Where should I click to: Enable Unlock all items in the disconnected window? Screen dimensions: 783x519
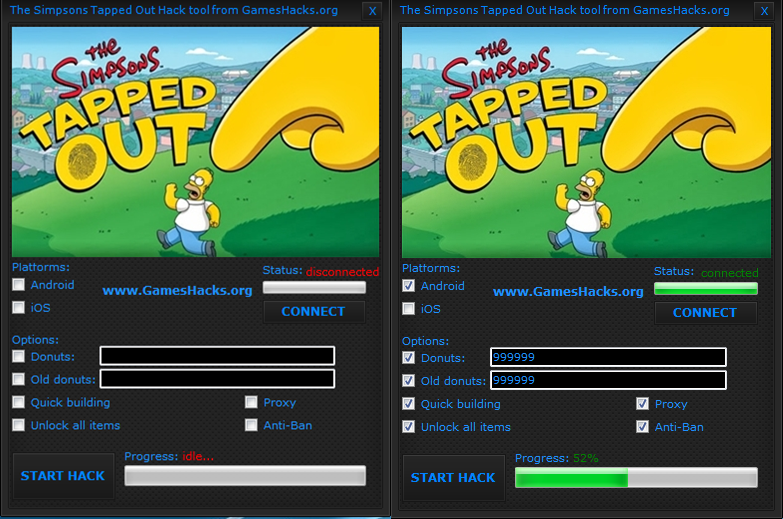click(x=18, y=425)
